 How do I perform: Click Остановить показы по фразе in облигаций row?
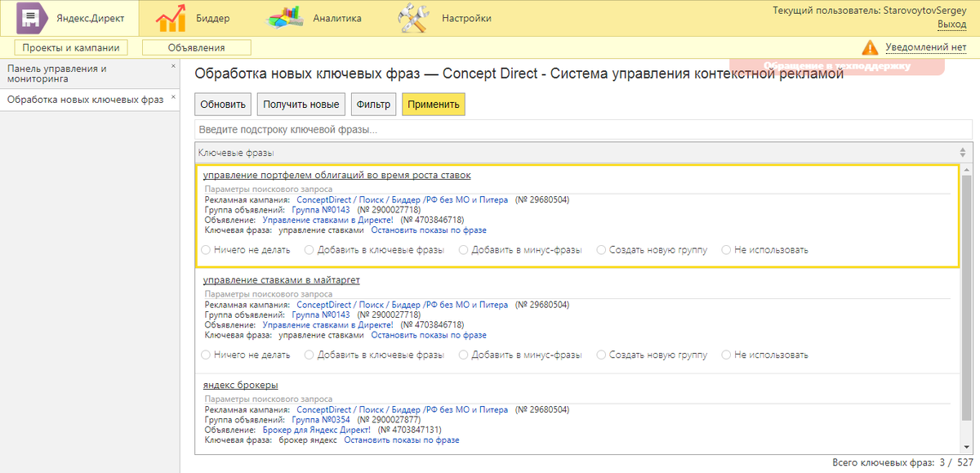tap(429, 230)
